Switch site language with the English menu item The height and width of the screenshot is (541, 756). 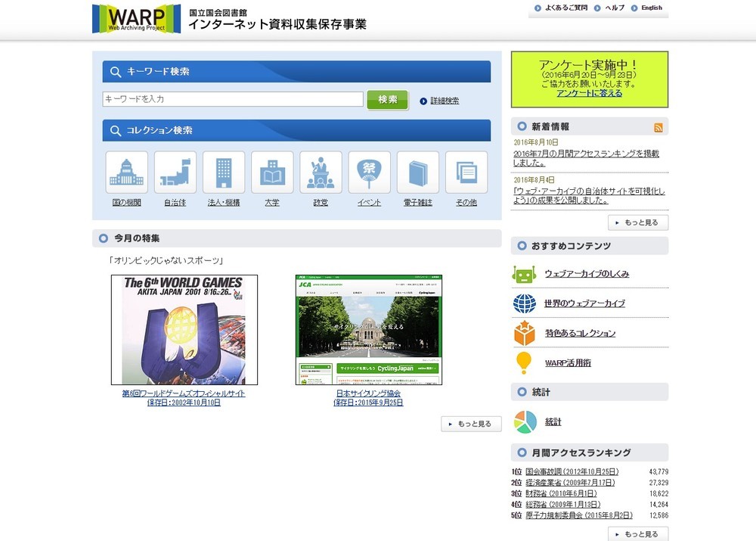coord(651,8)
